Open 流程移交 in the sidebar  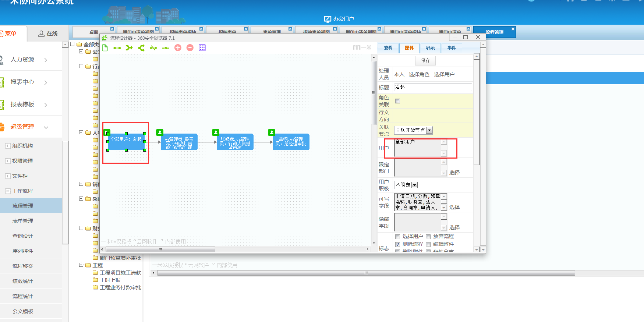pos(23,266)
